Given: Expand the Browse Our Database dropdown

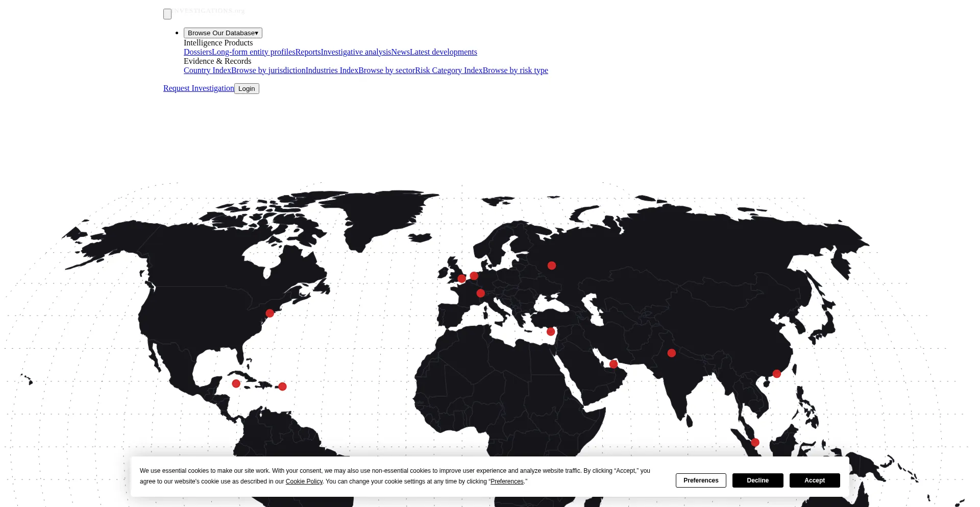Looking at the screenshot, I should pos(223,33).
